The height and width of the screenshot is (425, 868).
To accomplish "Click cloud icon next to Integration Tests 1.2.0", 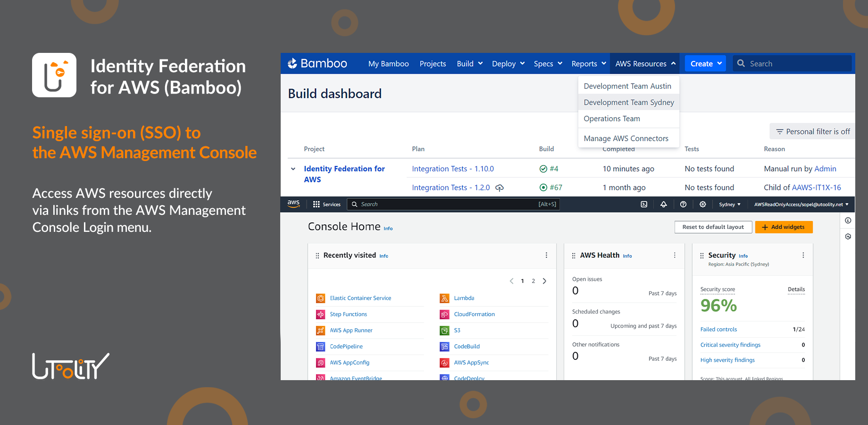I will coord(500,188).
